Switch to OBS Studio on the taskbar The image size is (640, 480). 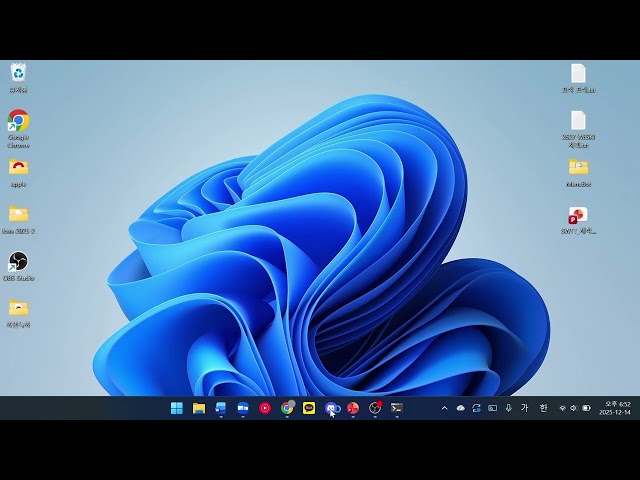point(375,408)
